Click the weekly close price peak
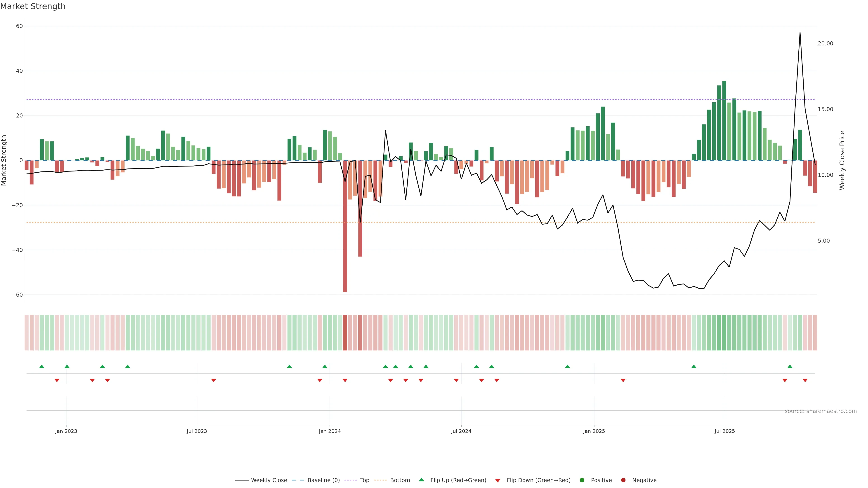 [800, 33]
